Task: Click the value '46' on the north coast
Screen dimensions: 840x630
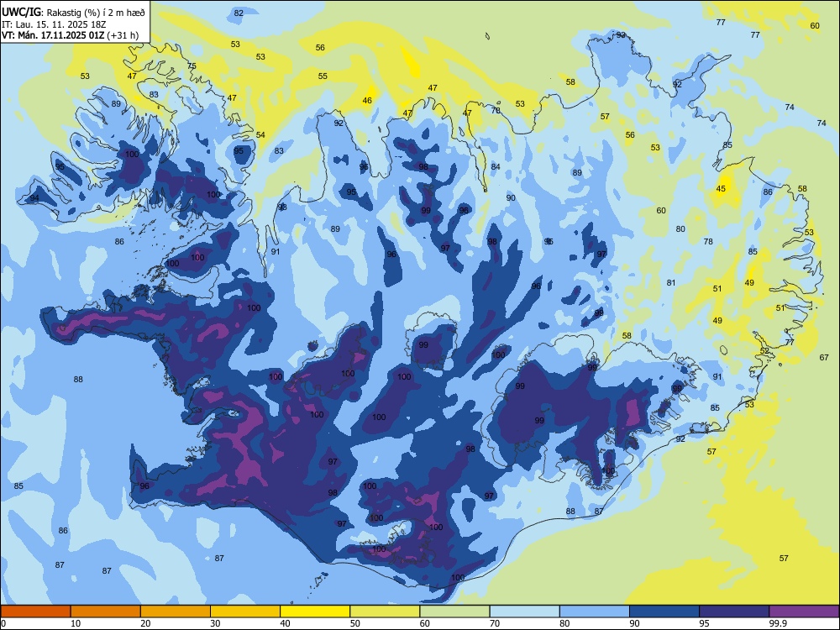Action: coord(367,100)
